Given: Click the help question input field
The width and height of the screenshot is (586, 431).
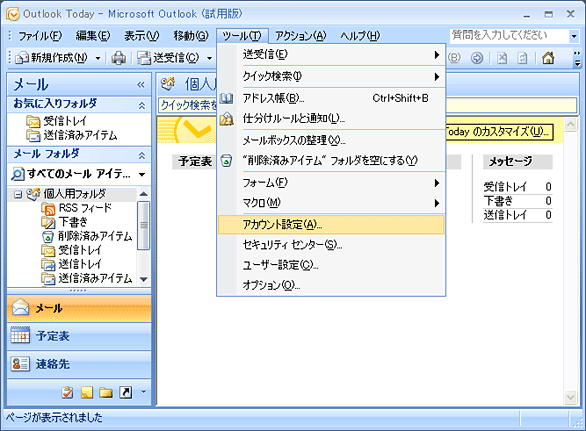Looking at the screenshot, I should coord(510,36).
